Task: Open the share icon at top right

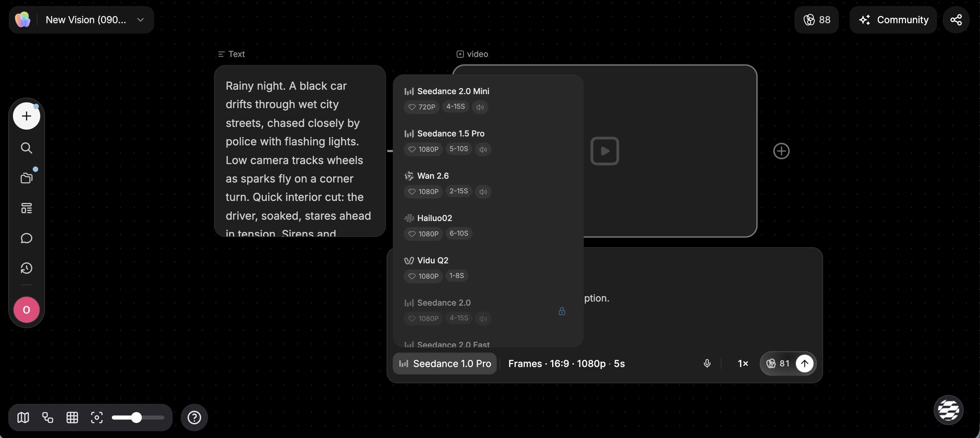Action: pyautogui.click(x=956, y=19)
